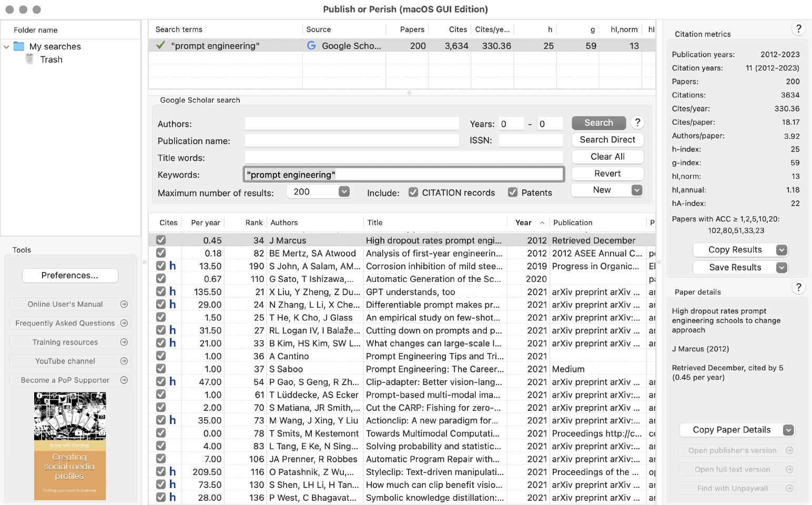Click the Clear All button
This screenshot has width=812, height=505.
coord(607,156)
